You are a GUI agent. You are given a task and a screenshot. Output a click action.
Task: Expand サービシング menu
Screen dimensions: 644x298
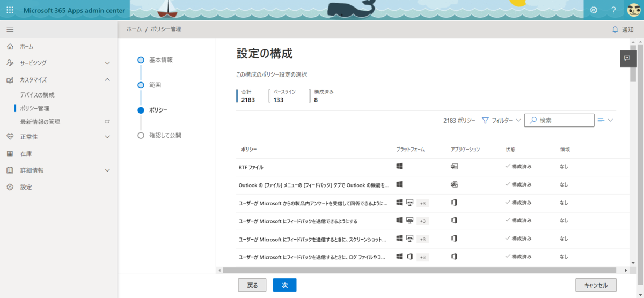[59, 63]
